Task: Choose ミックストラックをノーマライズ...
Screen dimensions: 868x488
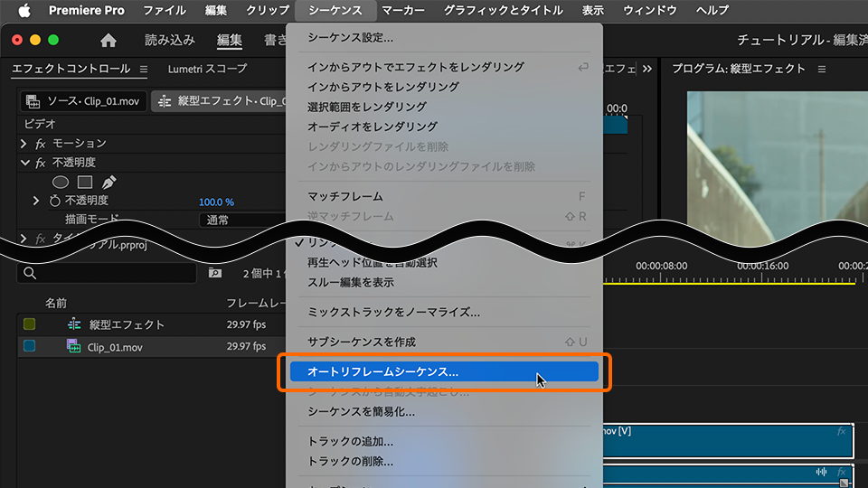Action: pos(445,312)
